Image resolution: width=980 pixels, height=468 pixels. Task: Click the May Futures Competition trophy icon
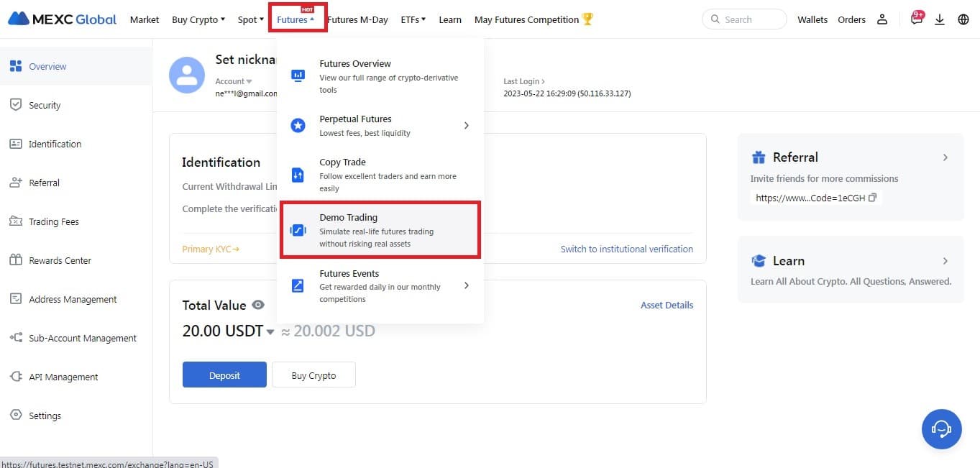click(x=587, y=19)
